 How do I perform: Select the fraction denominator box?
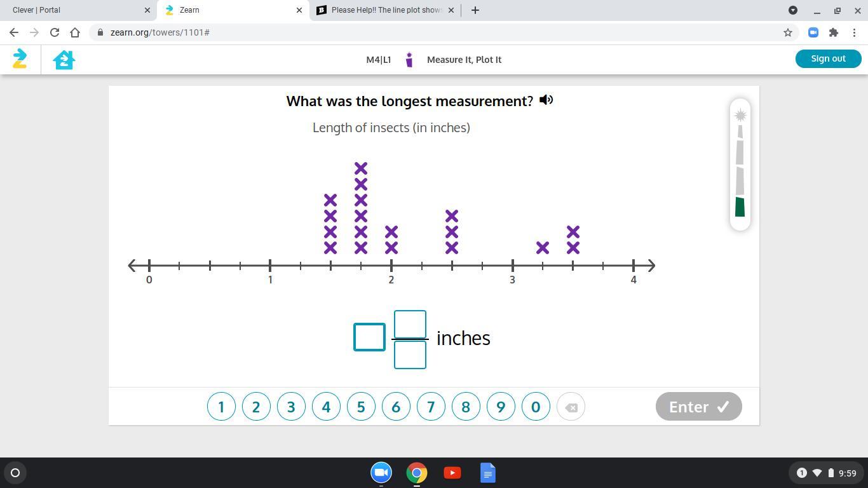click(x=410, y=355)
